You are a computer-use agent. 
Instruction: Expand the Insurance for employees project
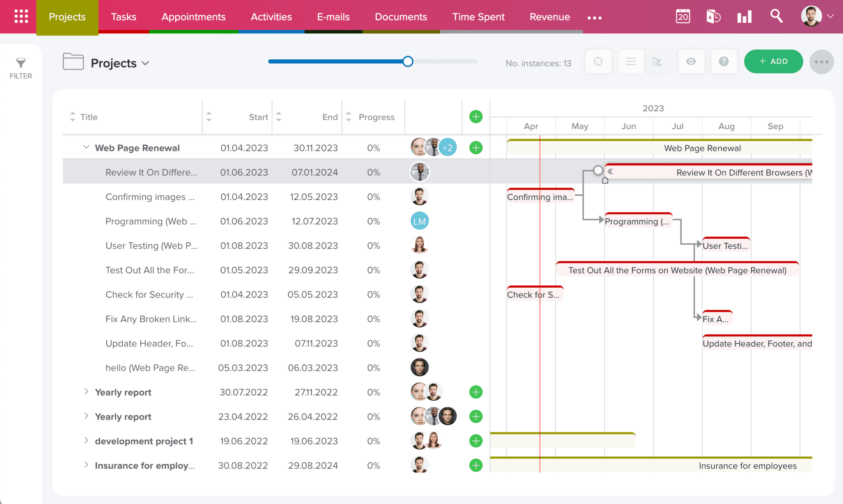point(86,465)
